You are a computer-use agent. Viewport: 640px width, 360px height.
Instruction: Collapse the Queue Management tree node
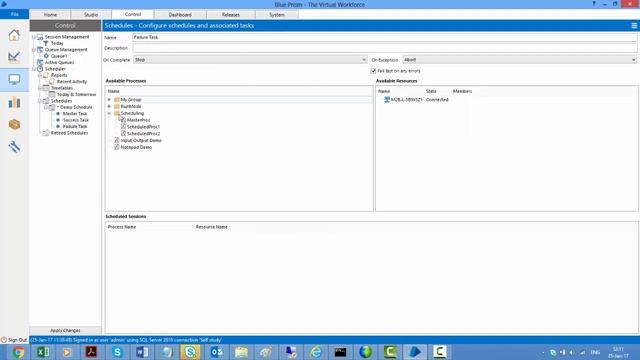click(34, 50)
